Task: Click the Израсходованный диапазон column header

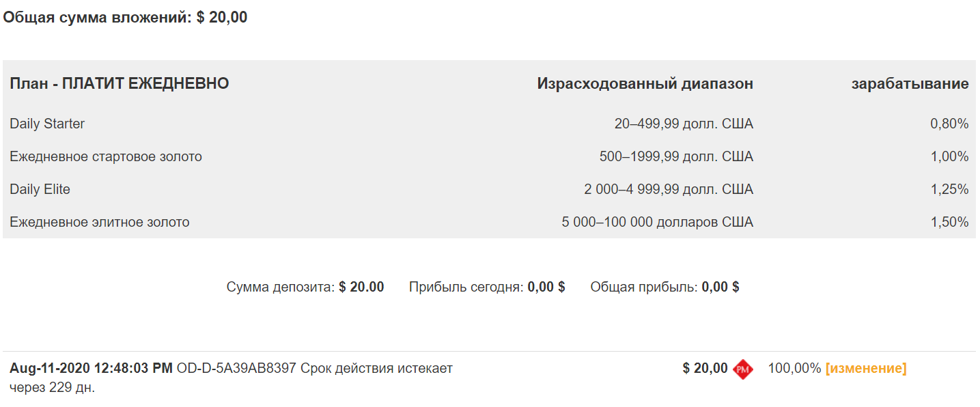Action: coord(645,84)
